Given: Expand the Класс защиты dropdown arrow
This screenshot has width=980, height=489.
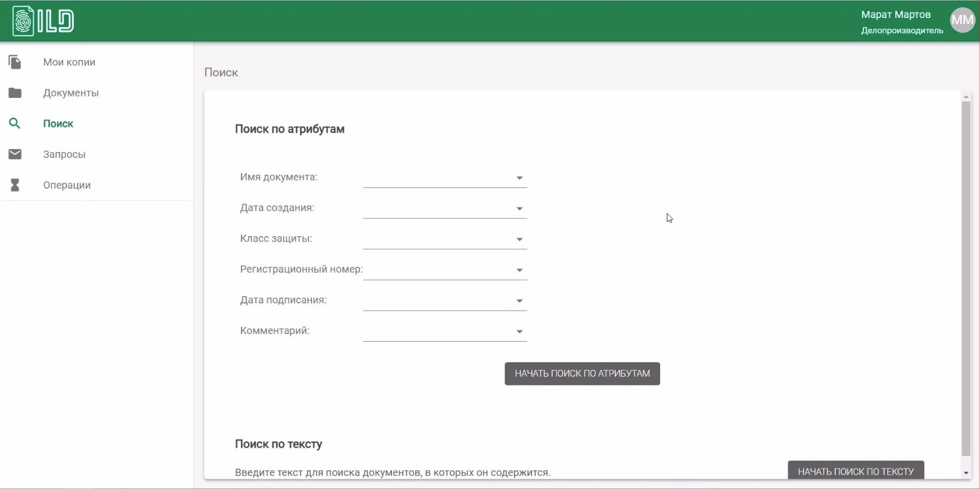Looking at the screenshot, I should [x=519, y=239].
